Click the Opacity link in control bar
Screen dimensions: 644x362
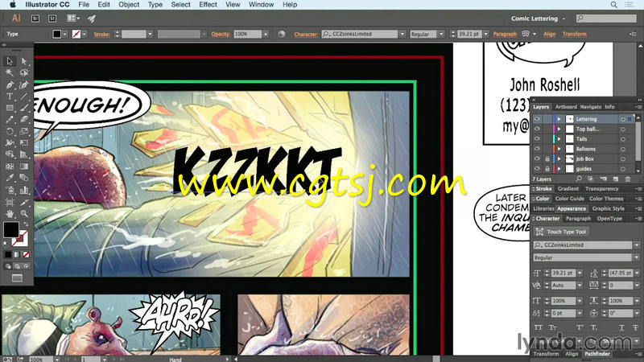point(221,34)
